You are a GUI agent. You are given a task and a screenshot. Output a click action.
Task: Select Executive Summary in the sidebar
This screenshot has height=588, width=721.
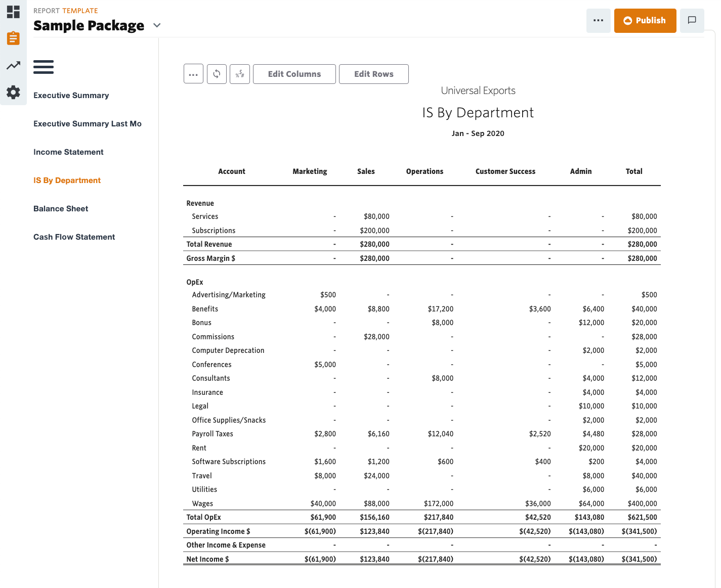pyautogui.click(x=71, y=96)
